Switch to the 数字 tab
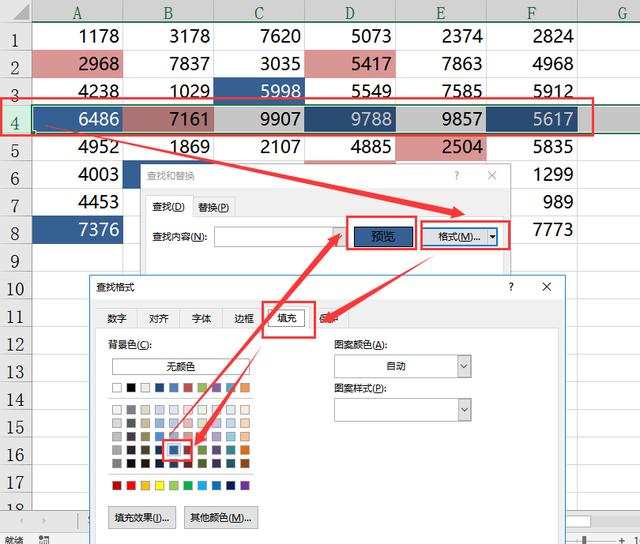The image size is (640, 544). click(117, 319)
